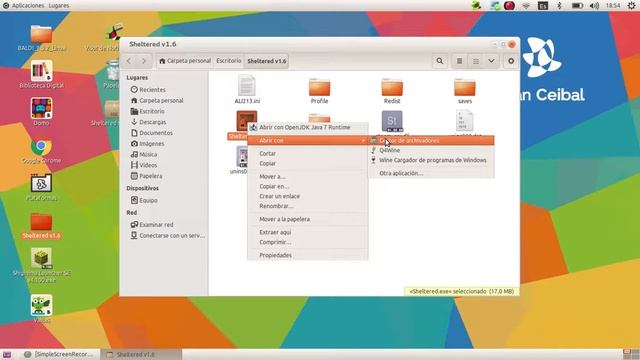Open the gear settings menu
This screenshot has height=360, width=640.
click(x=511, y=61)
